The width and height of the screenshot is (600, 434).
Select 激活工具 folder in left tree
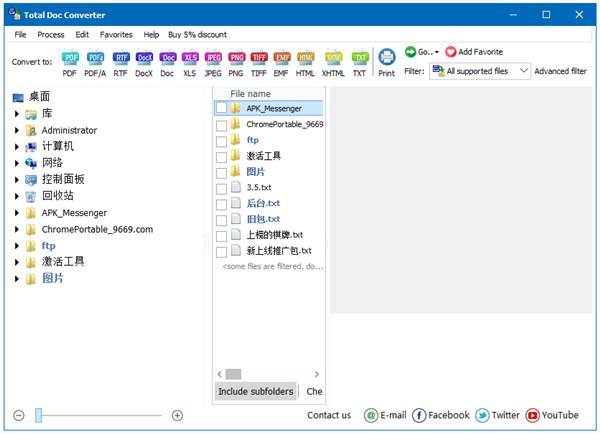click(63, 262)
